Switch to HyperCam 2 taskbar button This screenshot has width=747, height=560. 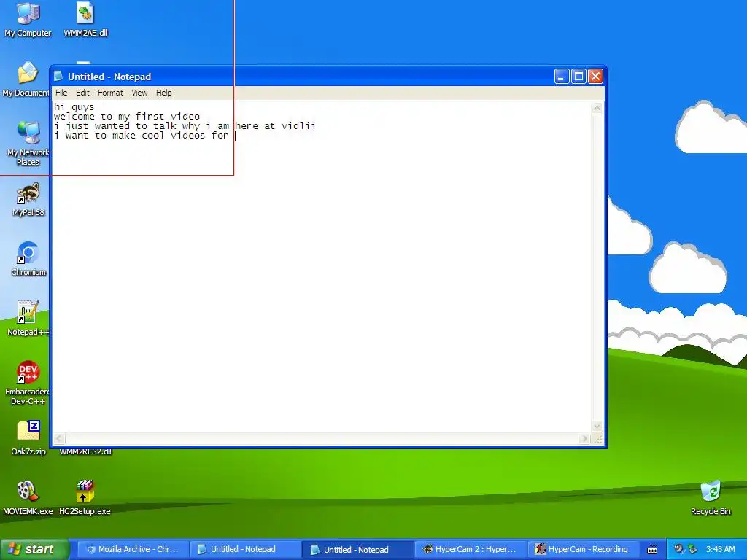(x=471, y=549)
